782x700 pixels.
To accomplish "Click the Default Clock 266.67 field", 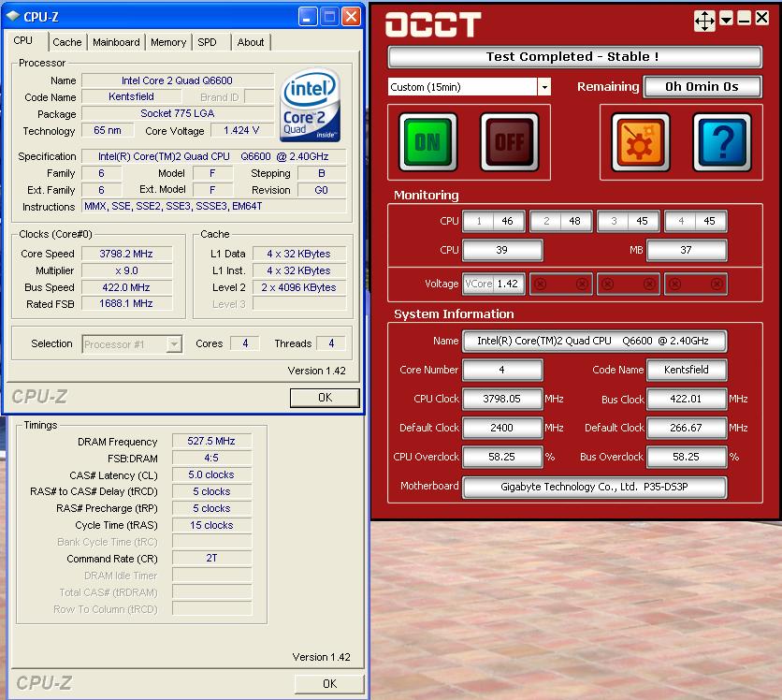I will (687, 428).
